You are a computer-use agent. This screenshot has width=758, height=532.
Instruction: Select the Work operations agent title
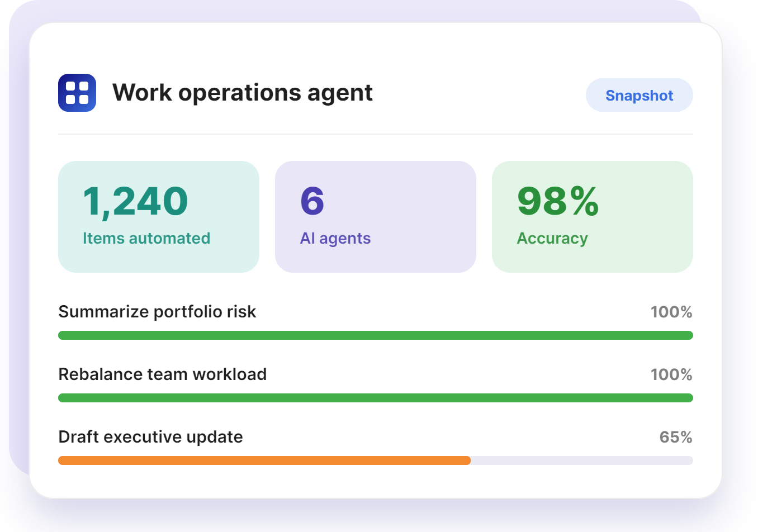[x=243, y=93]
